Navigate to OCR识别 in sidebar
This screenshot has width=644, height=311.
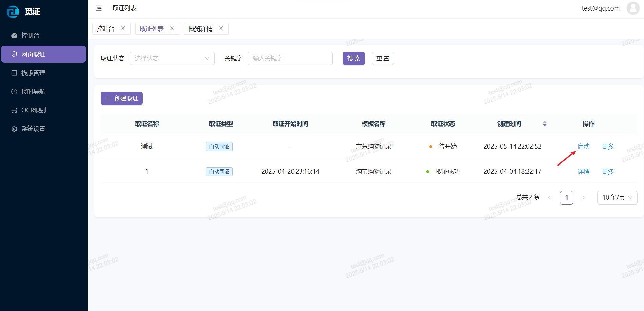33,110
